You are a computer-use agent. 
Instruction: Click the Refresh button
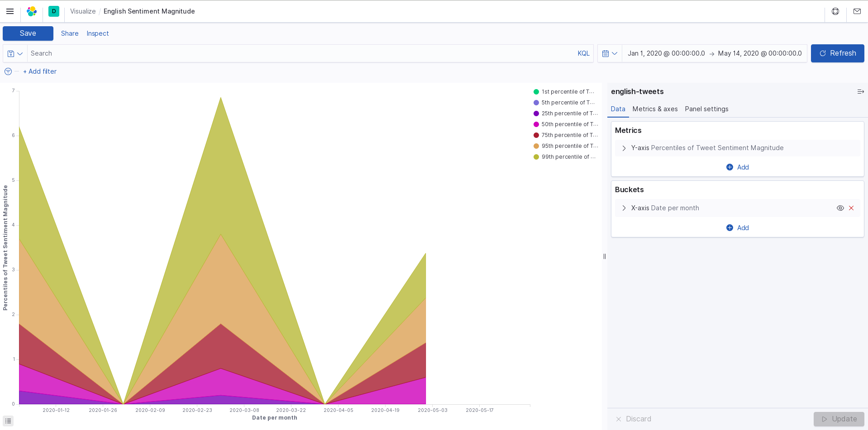click(837, 53)
